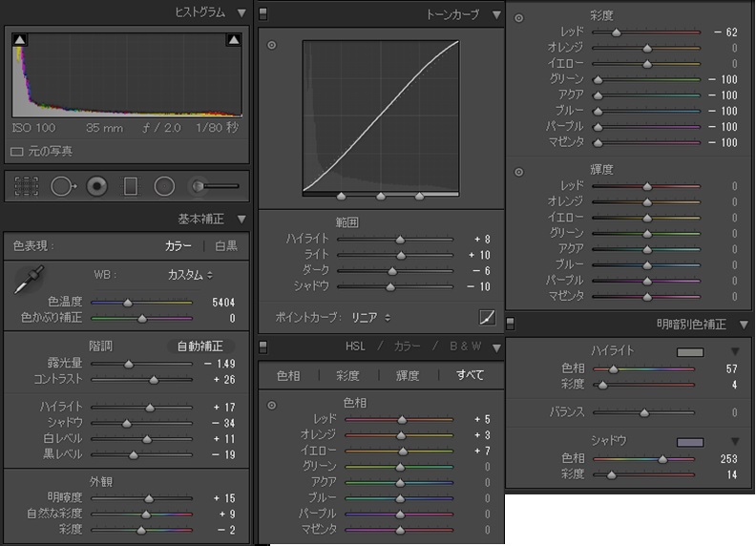Activate saturation (彩度) targeted adjustment tool
Image resolution: width=756 pixels, height=546 pixels.
[x=518, y=18]
